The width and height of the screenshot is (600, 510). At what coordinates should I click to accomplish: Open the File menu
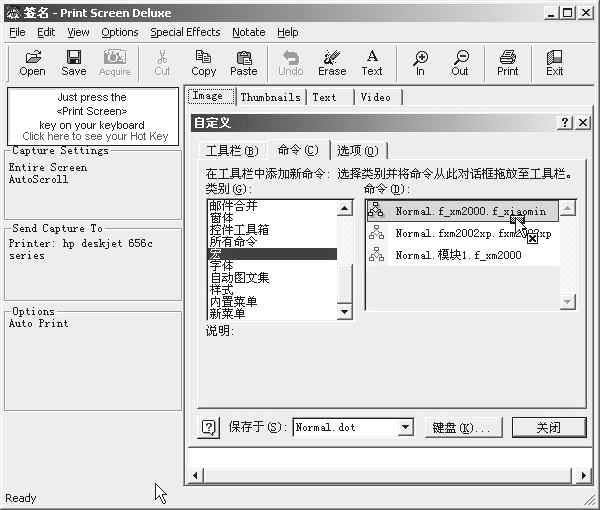click(x=17, y=33)
